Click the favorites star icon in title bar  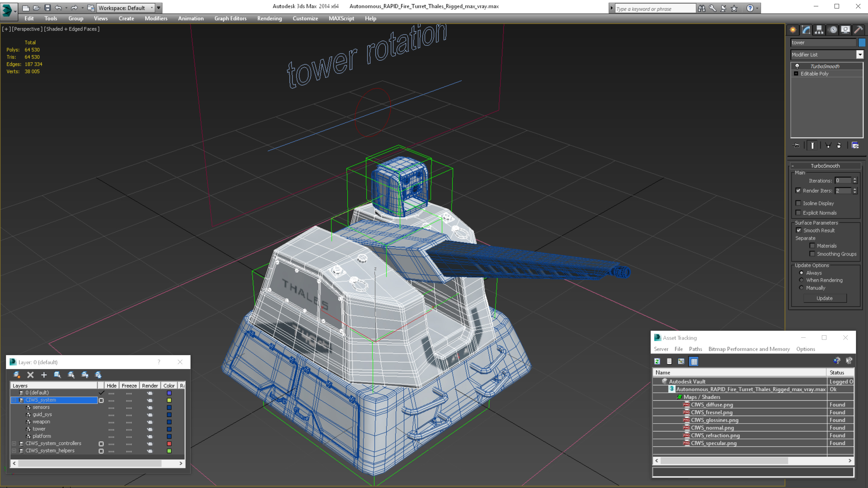pos(734,8)
